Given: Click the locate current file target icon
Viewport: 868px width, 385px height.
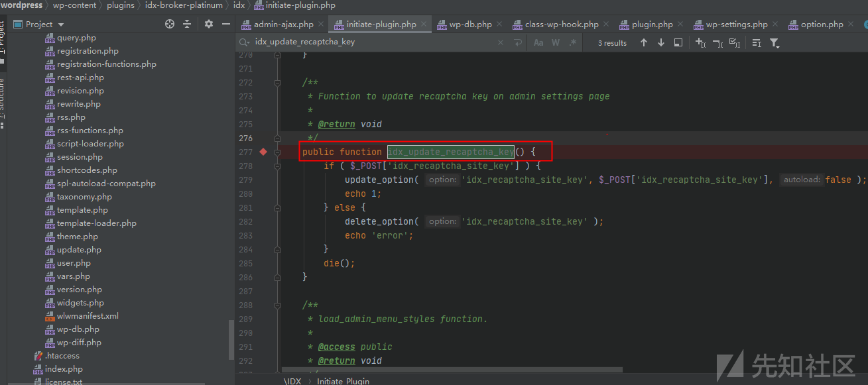Looking at the screenshot, I should click(170, 24).
